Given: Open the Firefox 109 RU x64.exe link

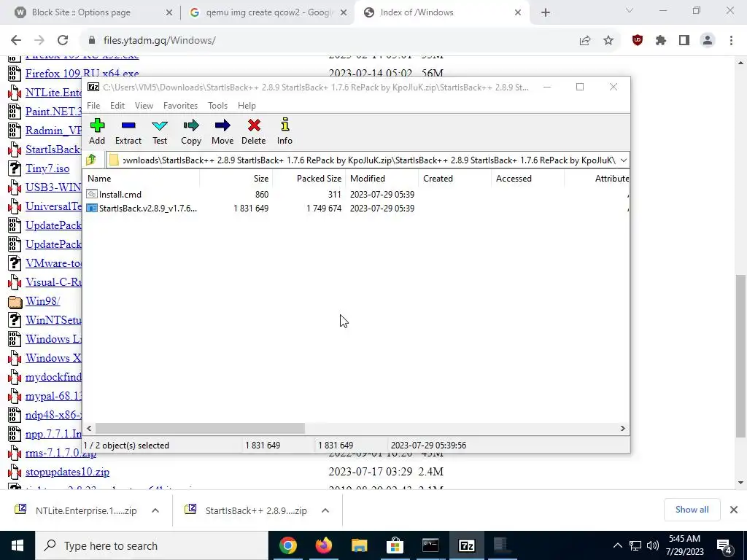Looking at the screenshot, I should (82, 74).
